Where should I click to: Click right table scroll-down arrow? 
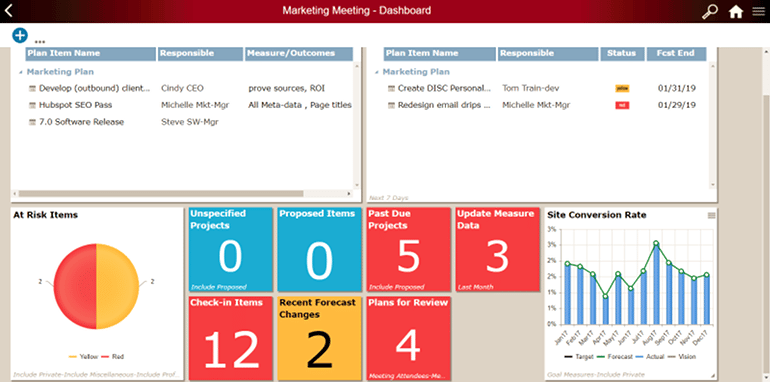[713, 185]
